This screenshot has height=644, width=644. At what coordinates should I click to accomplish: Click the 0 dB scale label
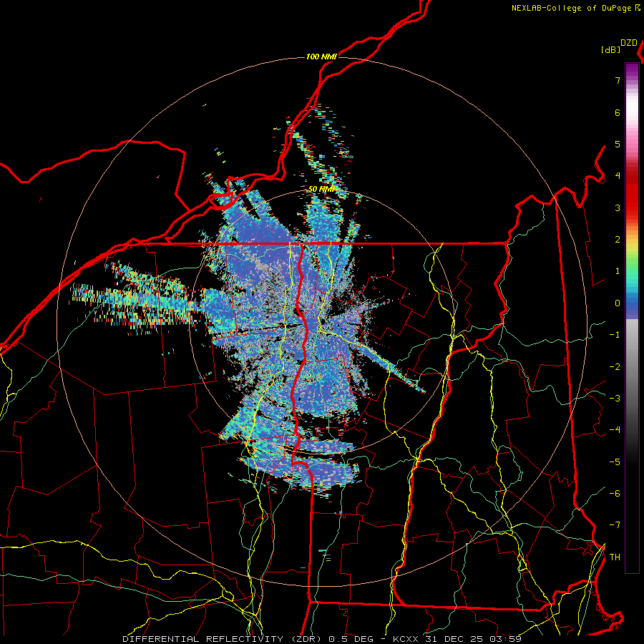(x=618, y=303)
